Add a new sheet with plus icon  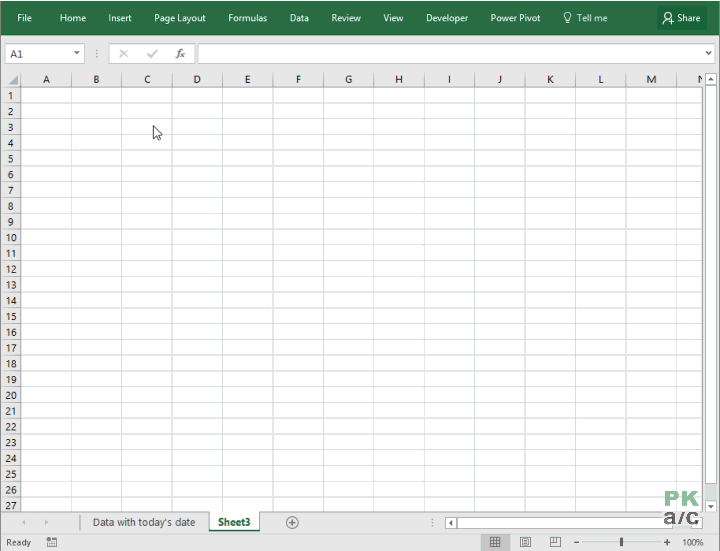(x=292, y=523)
